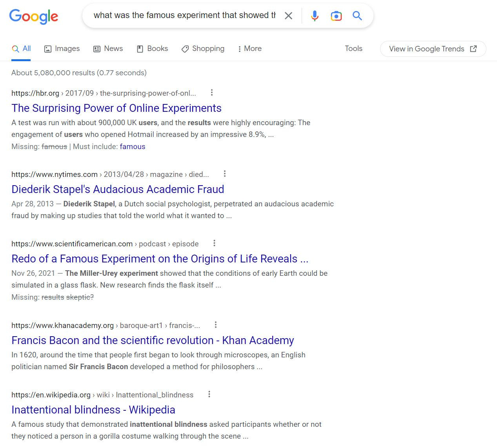The height and width of the screenshot is (448, 497).
Task: Switch to the News tab
Action: tap(108, 49)
